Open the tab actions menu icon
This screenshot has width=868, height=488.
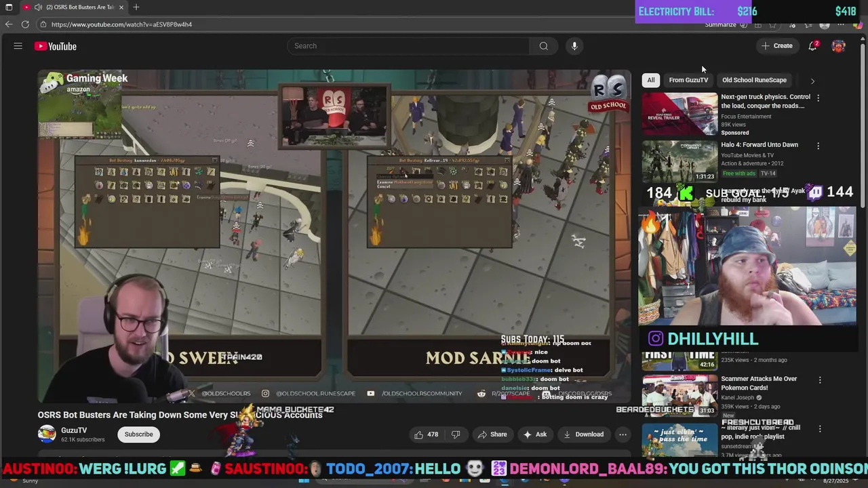point(9,7)
